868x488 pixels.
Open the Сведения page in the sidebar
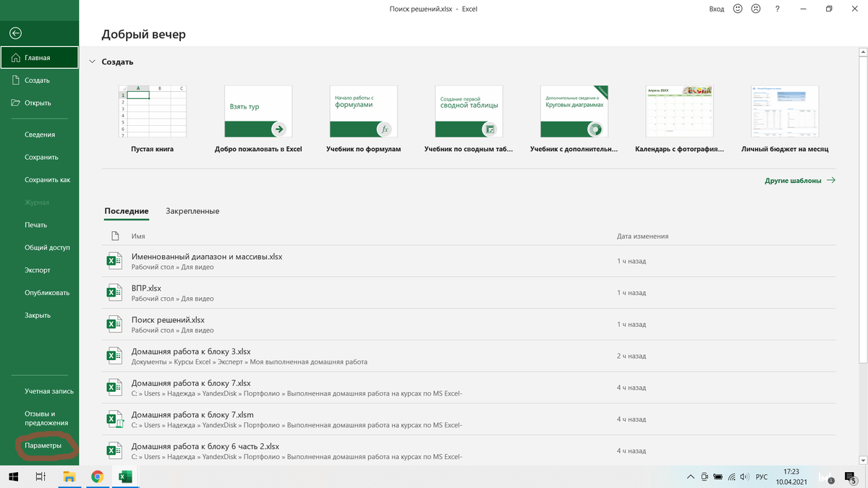click(39, 134)
